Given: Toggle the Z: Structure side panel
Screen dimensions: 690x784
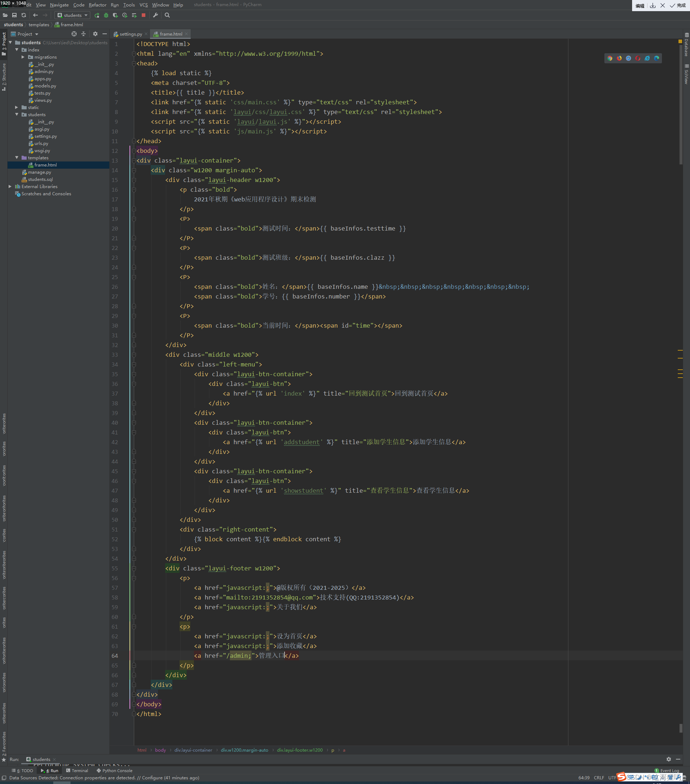Looking at the screenshot, I should pyautogui.click(x=4, y=77).
